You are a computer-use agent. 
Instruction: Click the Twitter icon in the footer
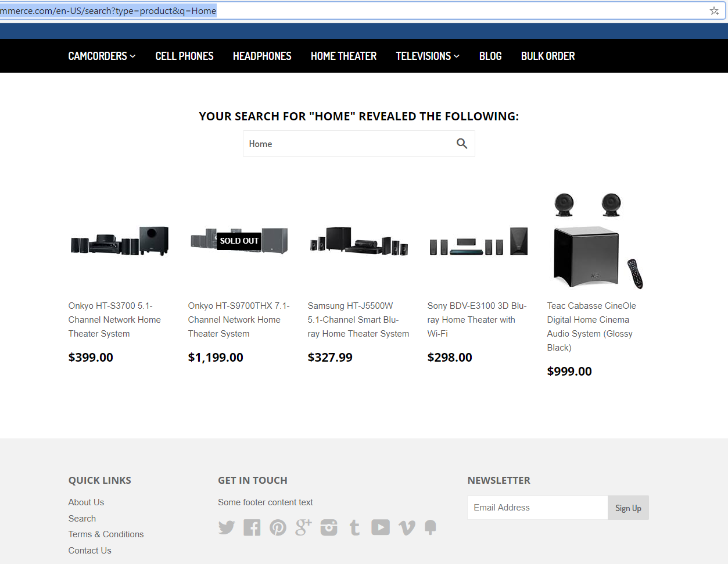pyautogui.click(x=227, y=527)
